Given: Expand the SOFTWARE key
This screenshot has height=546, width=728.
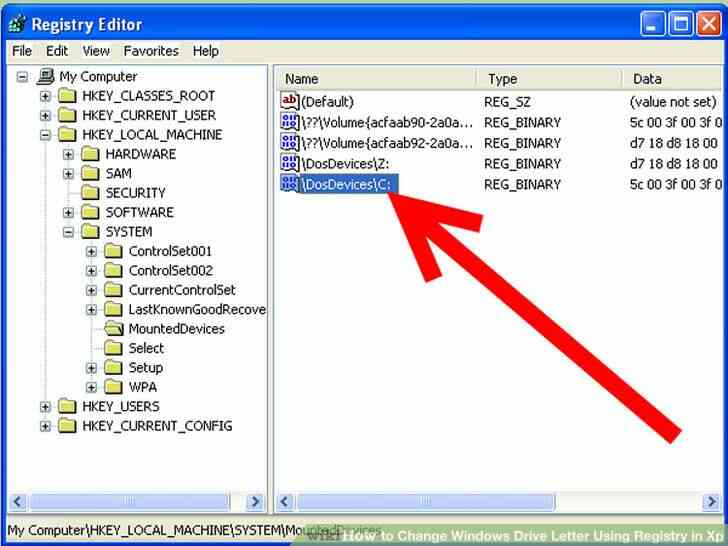Looking at the screenshot, I should tap(68, 213).
